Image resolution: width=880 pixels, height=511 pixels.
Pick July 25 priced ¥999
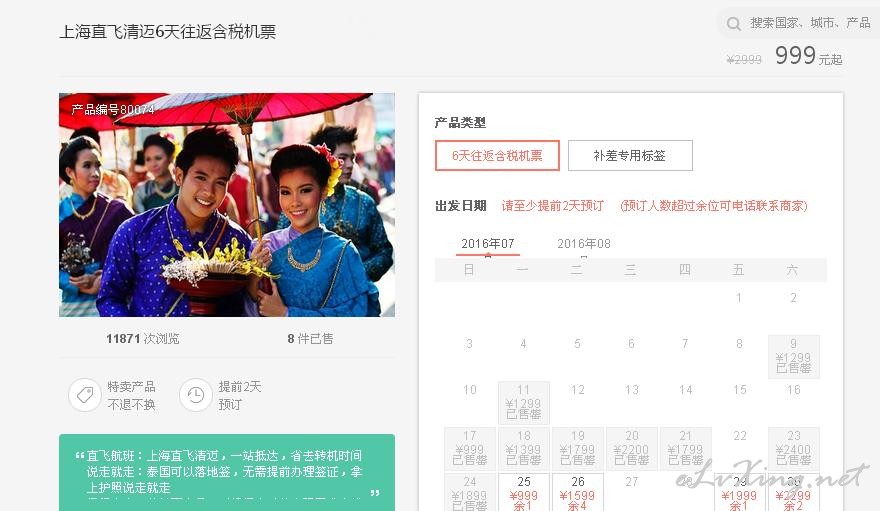(523, 492)
